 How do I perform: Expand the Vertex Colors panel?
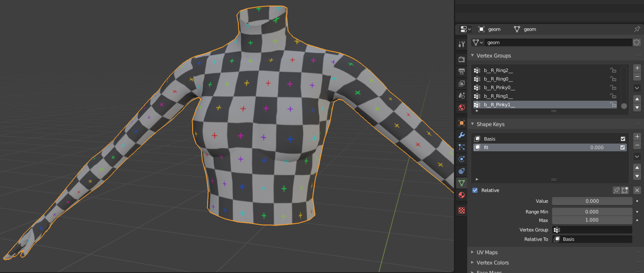coord(473,263)
